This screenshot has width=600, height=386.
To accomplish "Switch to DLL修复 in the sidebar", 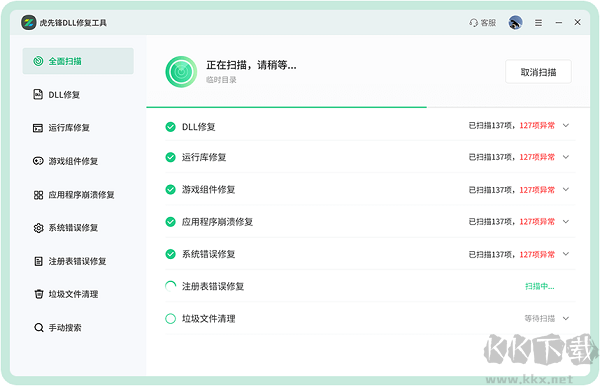I will click(78, 94).
